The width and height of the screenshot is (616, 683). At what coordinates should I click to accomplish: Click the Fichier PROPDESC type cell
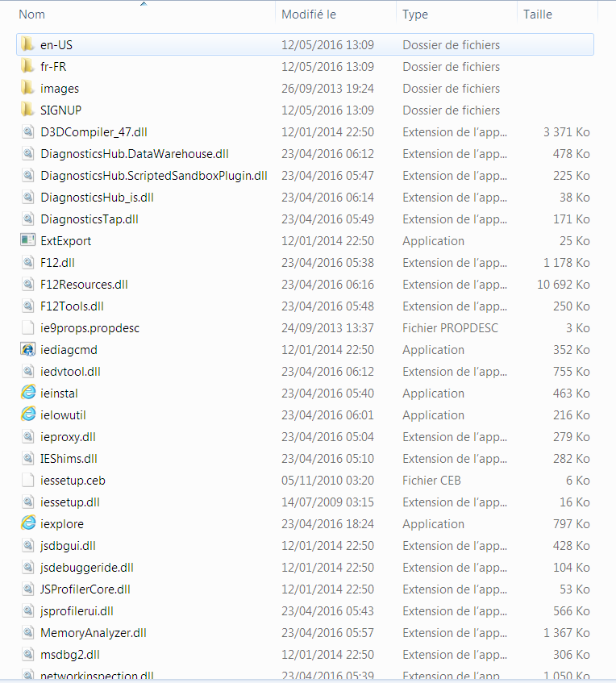tap(450, 328)
